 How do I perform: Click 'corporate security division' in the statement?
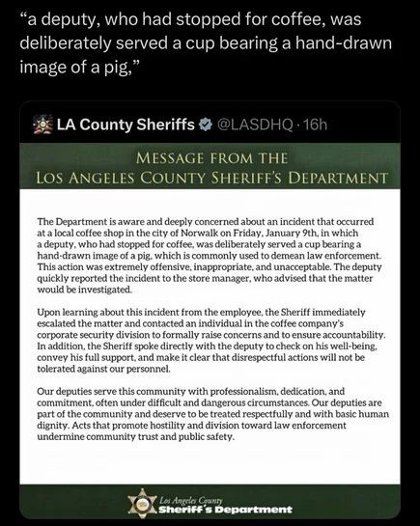click(x=93, y=335)
